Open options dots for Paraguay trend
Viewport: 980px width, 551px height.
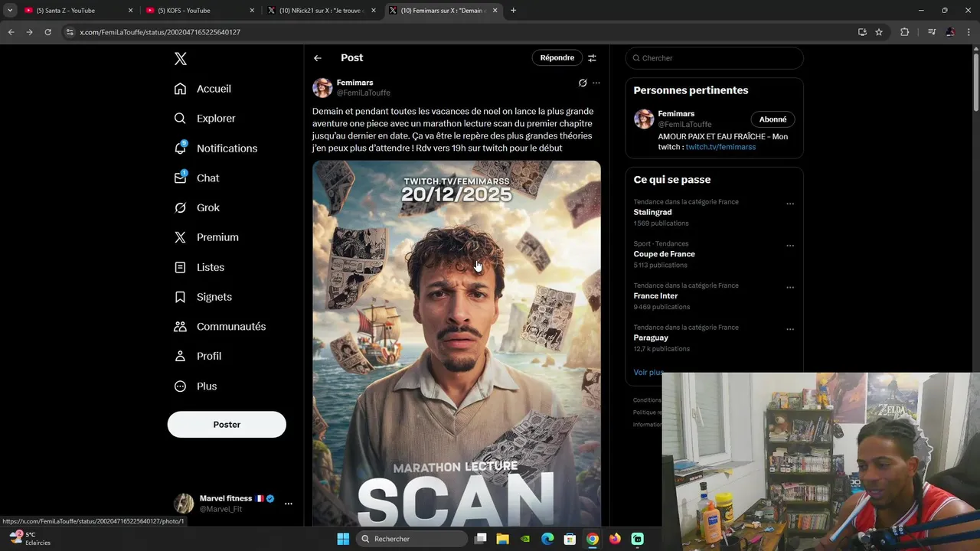pyautogui.click(x=790, y=330)
